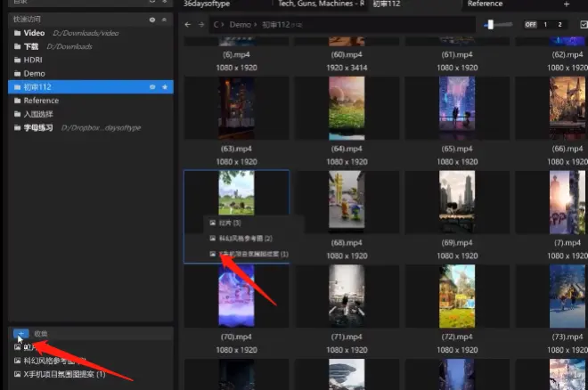Select option 2 beside OFF

pos(559,25)
